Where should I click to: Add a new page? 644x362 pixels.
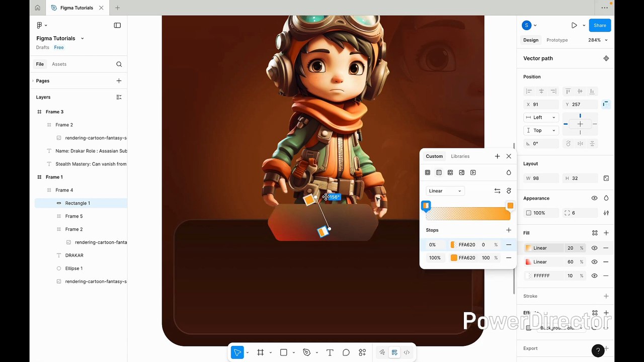pyautogui.click(x=119, y=80)
